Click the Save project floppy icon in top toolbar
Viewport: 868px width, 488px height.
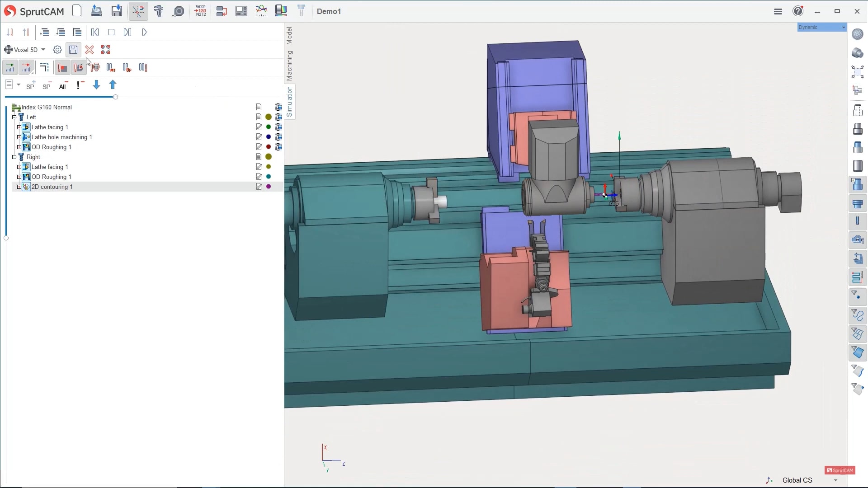point(117,11)
